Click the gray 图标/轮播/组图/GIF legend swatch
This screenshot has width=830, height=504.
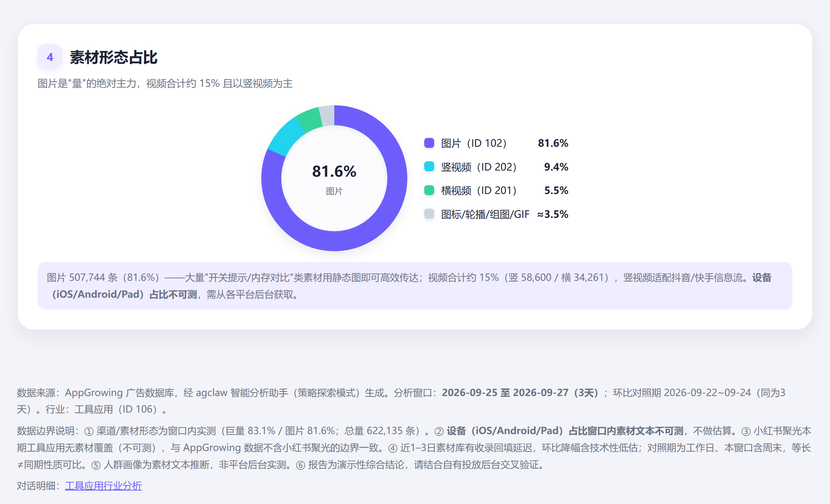(x=429, y=214)
